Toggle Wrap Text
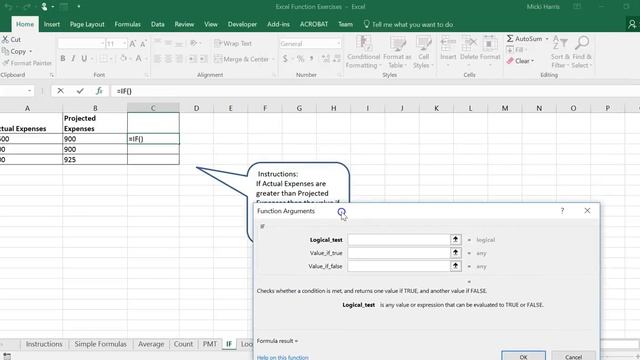Image resolution: width=640 pixels, height=360 pixels. [x=233, y=43]
